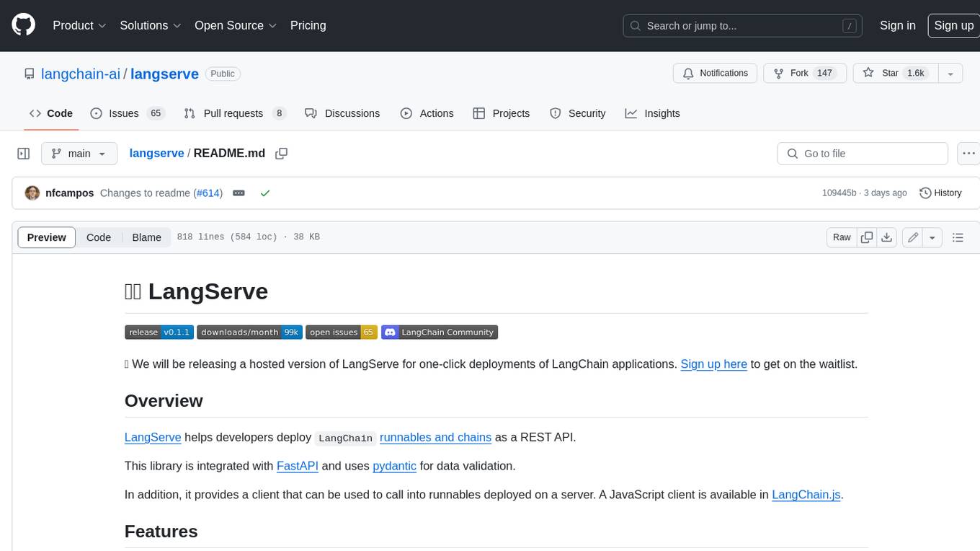The height and width of the screenshot is (551, 980).
Task: Go to the GitHub homepage logo
Action: tap(23, 25)
